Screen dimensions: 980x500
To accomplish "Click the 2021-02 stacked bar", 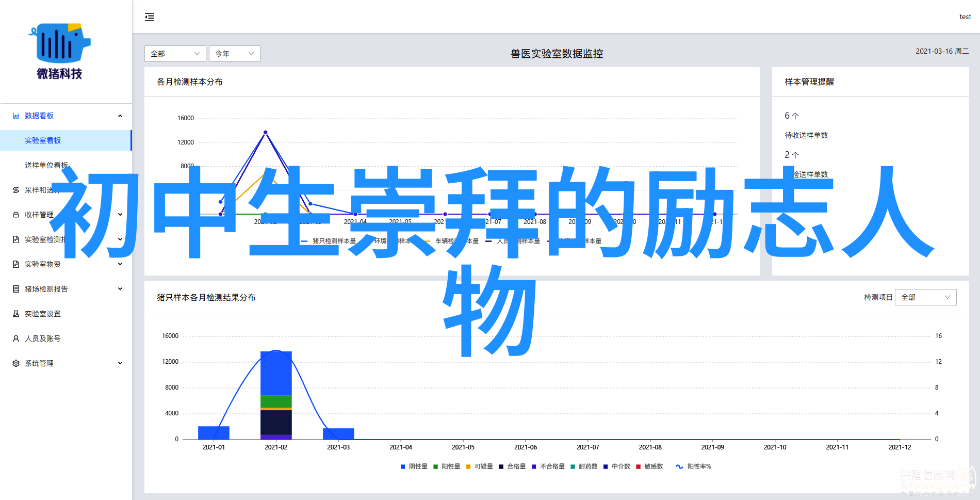I will 276,395.
